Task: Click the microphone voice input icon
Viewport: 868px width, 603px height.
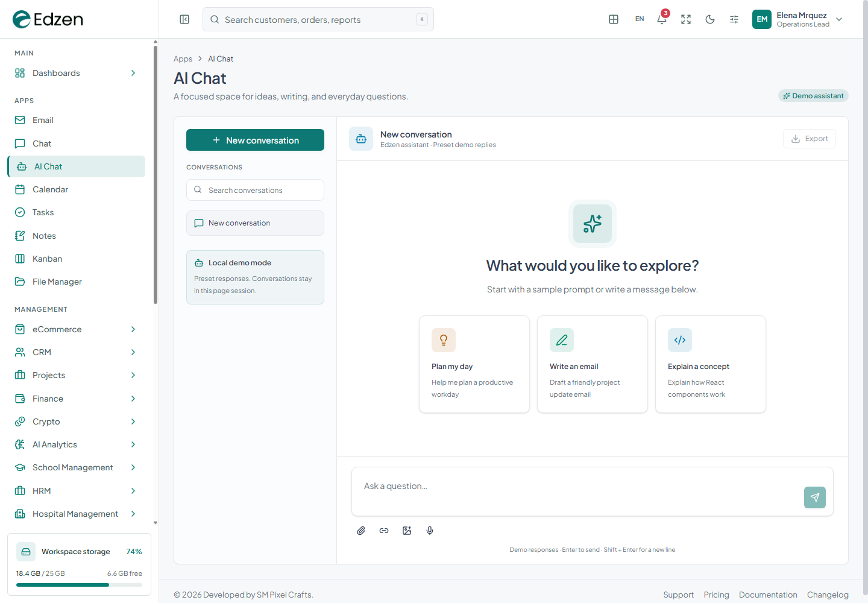Action: pos(430,531)
